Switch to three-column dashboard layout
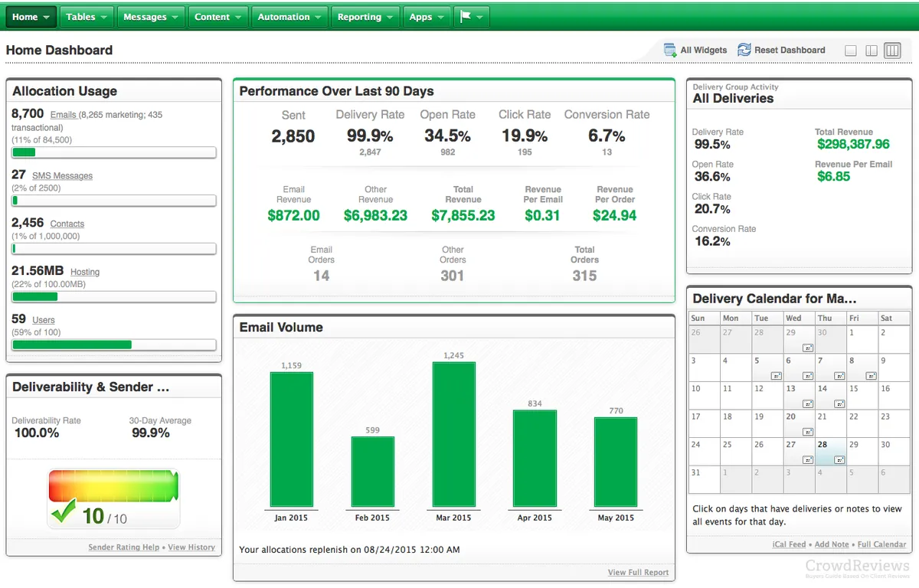 (x=892, y=51)
